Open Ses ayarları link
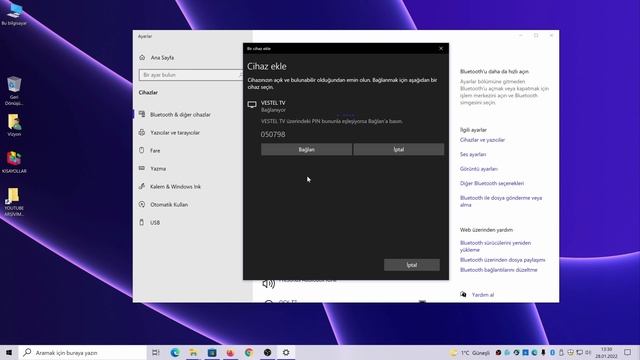 point(473,154)
